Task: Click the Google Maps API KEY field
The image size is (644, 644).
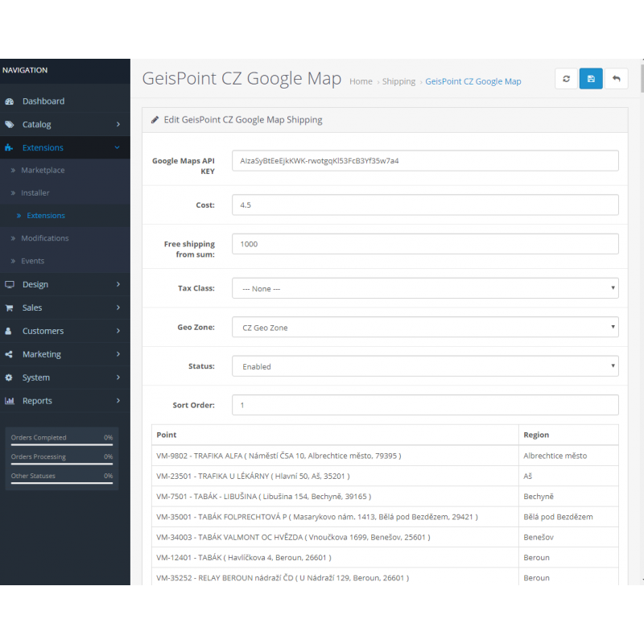Action: click(425, 161)
